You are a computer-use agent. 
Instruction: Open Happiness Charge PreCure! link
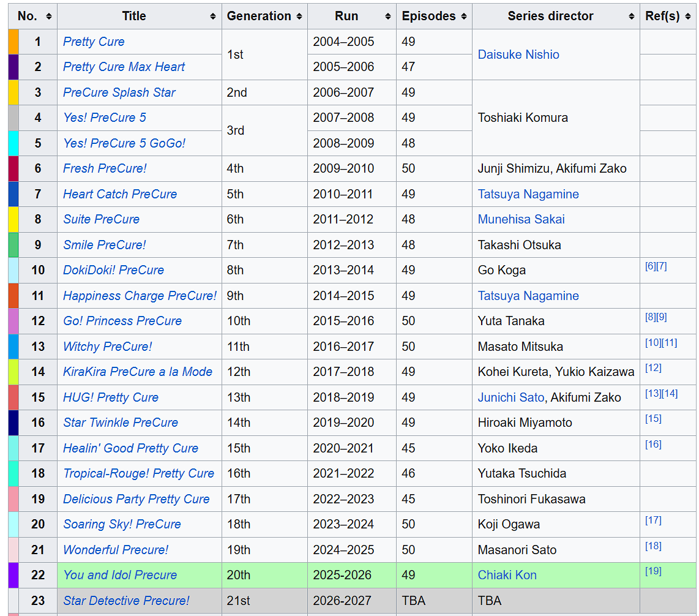coord(140,296)
